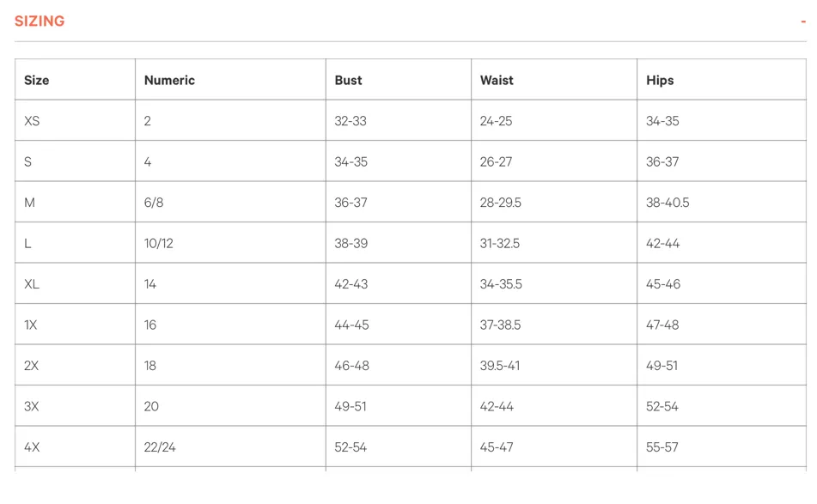This screenshot has width=817, height=504.
Task: Click the 1X waist value 37-38.5
Action: [500, 325]
